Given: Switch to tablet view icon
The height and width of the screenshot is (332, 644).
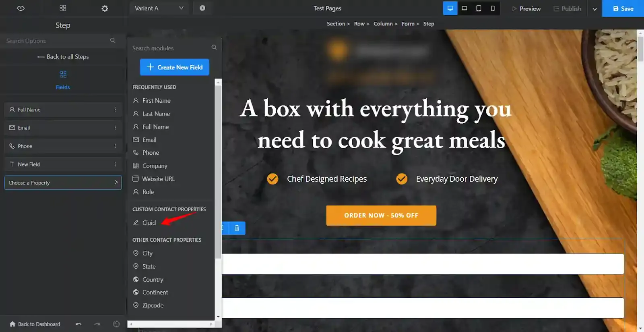Looking at the screenshot, I should click(479, 8).
